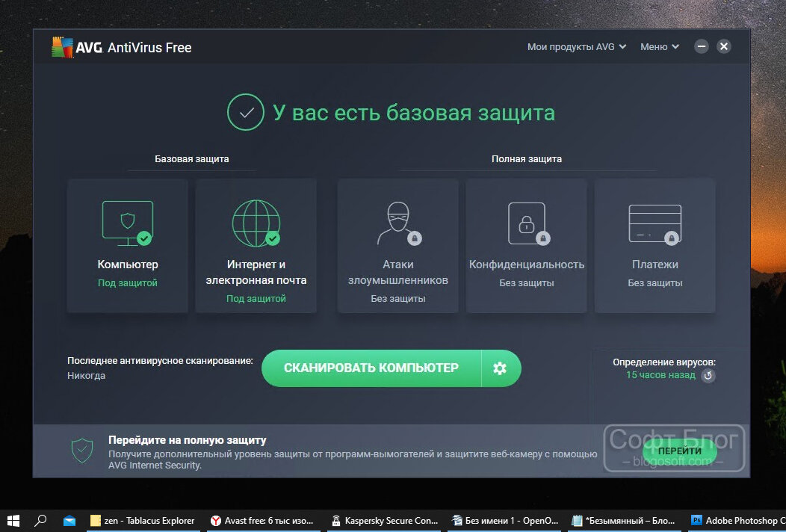This screenshot has width=786, height=532.
Task: Minimize the AVG window
Action: tap(702, 46)
